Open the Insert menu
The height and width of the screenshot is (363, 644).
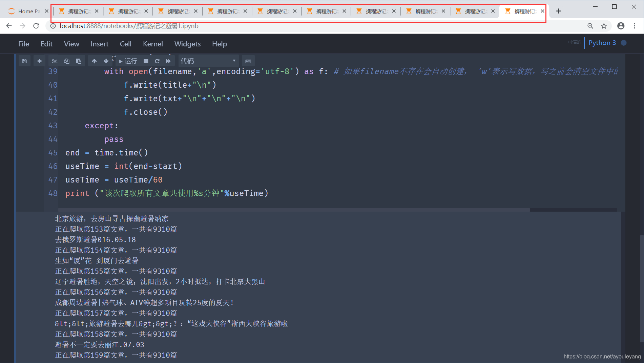click(99, 44)
